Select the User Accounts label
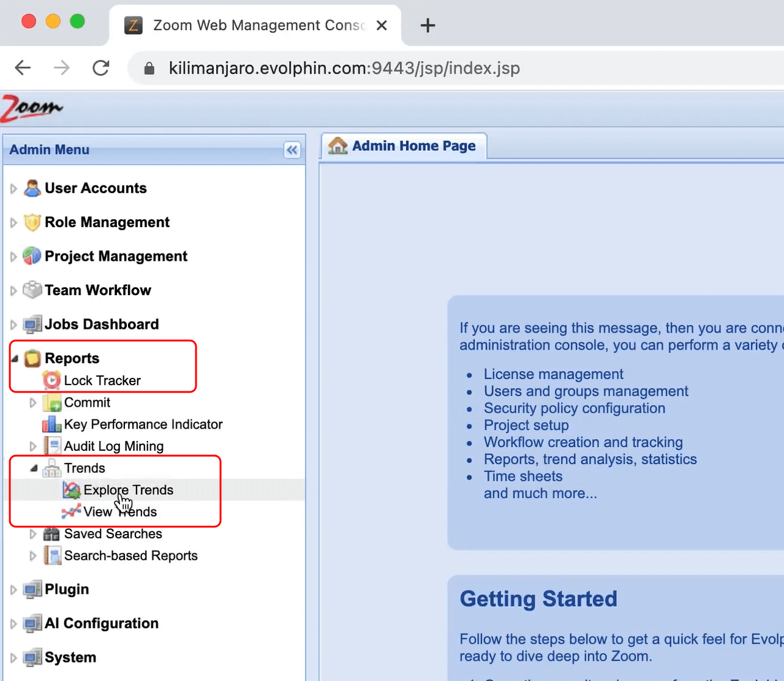Image resolution: width=784 pixels, height=681 pixels. [96, 188]
